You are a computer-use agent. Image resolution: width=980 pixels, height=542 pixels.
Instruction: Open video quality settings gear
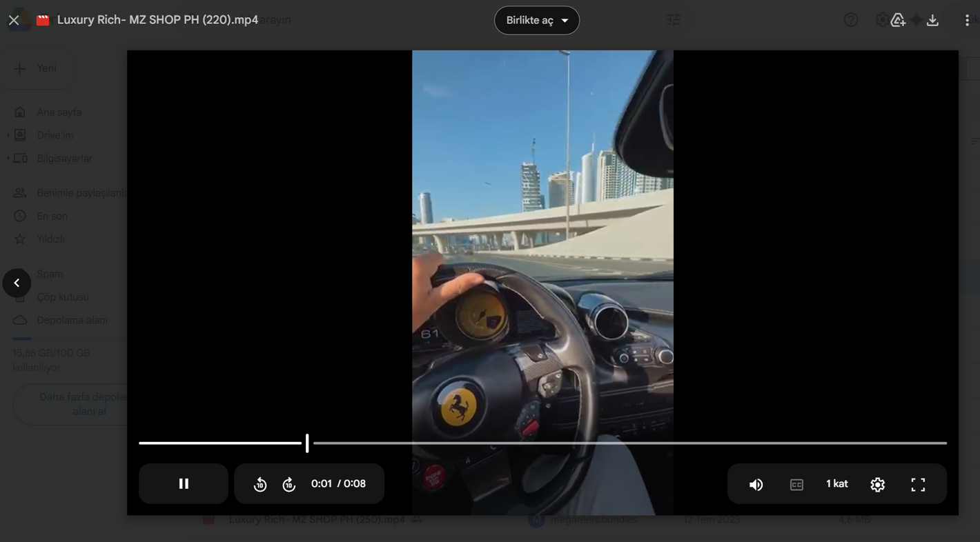pyautogui.click(x=877, y=484)
